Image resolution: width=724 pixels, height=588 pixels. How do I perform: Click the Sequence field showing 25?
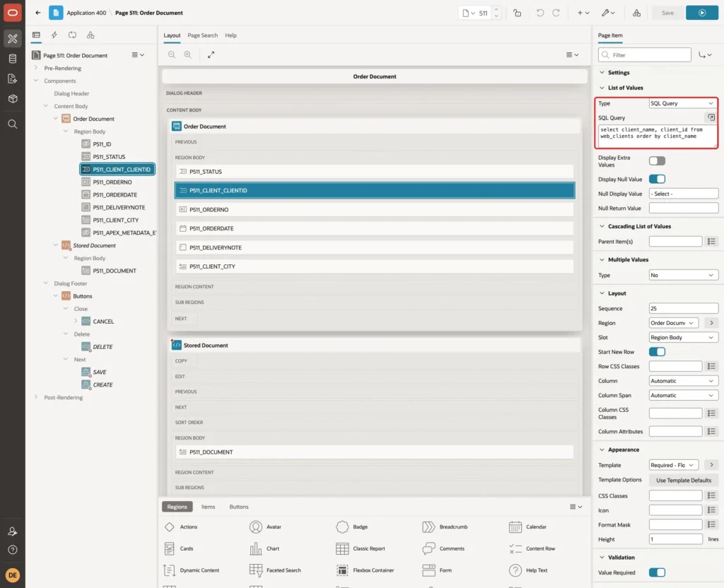(x=684, y=308)
